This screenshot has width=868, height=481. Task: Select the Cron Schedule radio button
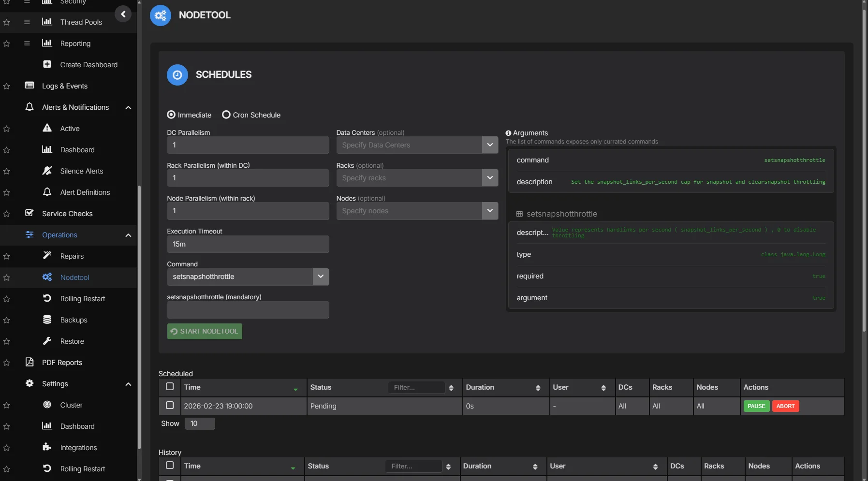pos(226,115)
